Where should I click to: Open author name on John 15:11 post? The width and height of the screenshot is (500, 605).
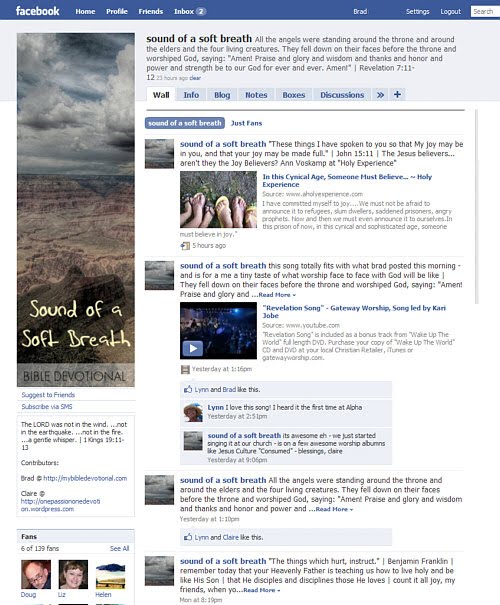223,144
